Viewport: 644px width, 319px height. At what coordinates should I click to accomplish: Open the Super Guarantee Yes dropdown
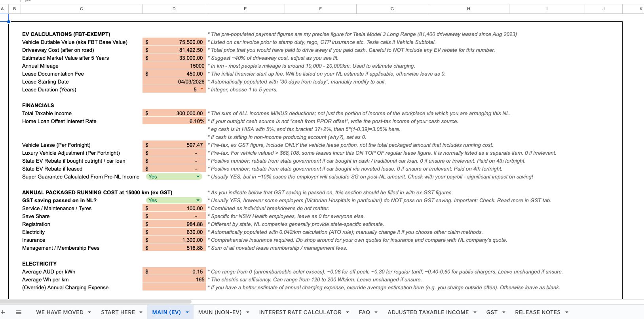click(198, 177)
